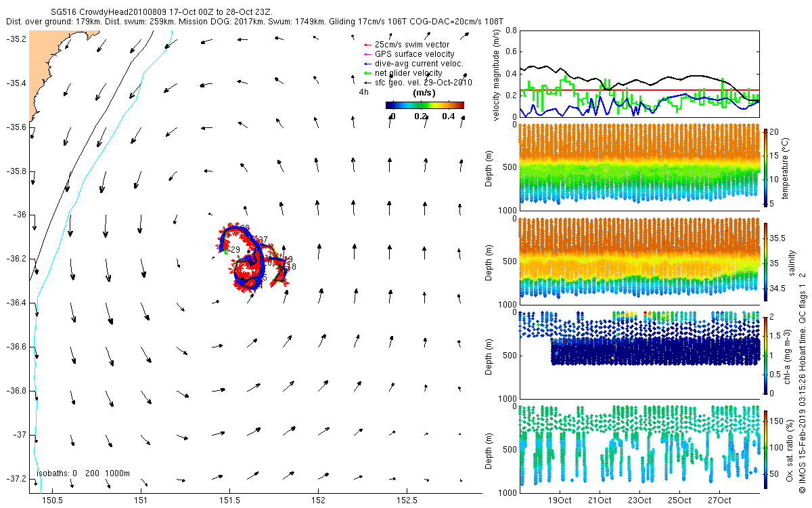Click the red 0.25 m/s line in velocity plot
The image size is (812, 508).
click(x=639, y=90)
